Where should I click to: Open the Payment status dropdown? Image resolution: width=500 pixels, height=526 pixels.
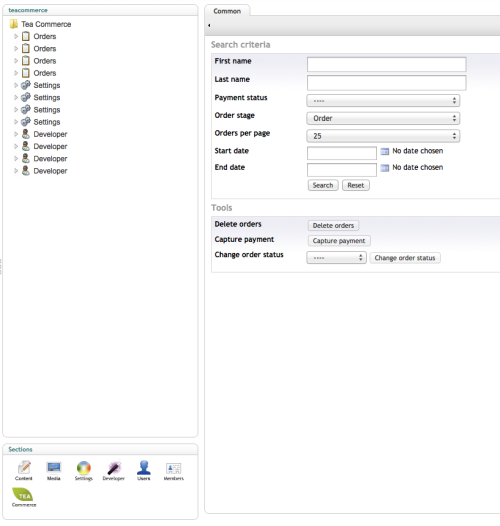pos(383,101)
